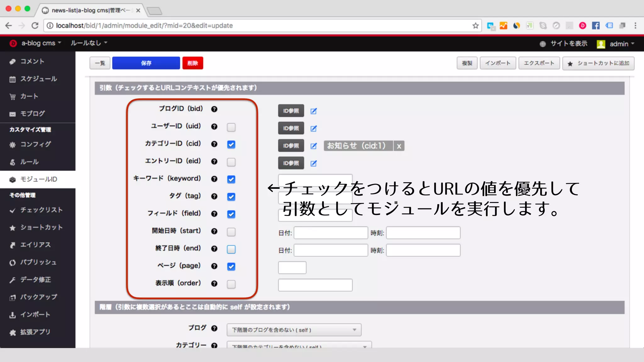This screenshot has height=362, width=644.
Task: Click help icon next to ページ (page)
Action: [214, 266]
